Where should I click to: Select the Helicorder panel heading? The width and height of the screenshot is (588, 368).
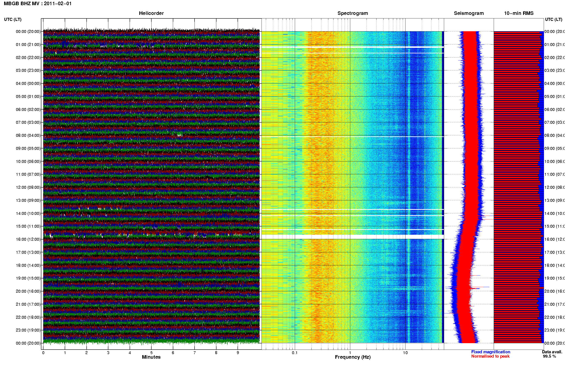[151, 13]
